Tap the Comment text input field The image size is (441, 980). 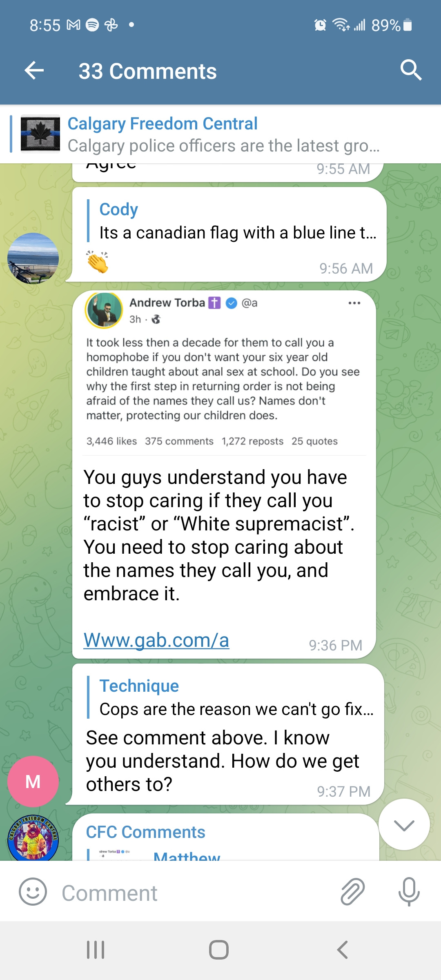click(x=196, y=893)
